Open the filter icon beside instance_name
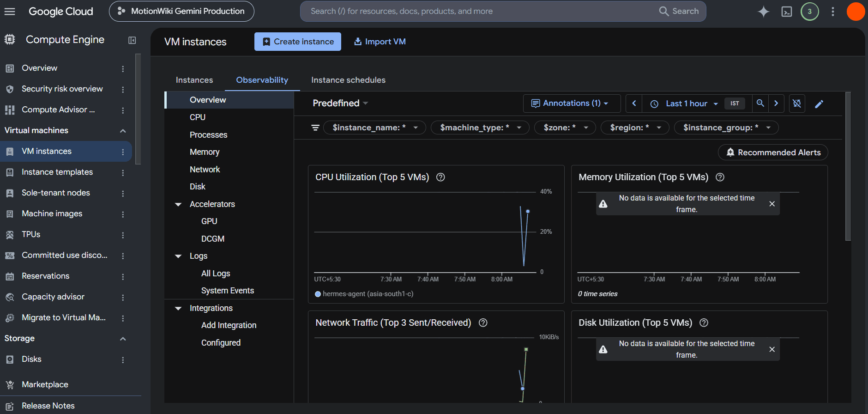This screenshot has width=868, height=414. click(x=315, y=128)
